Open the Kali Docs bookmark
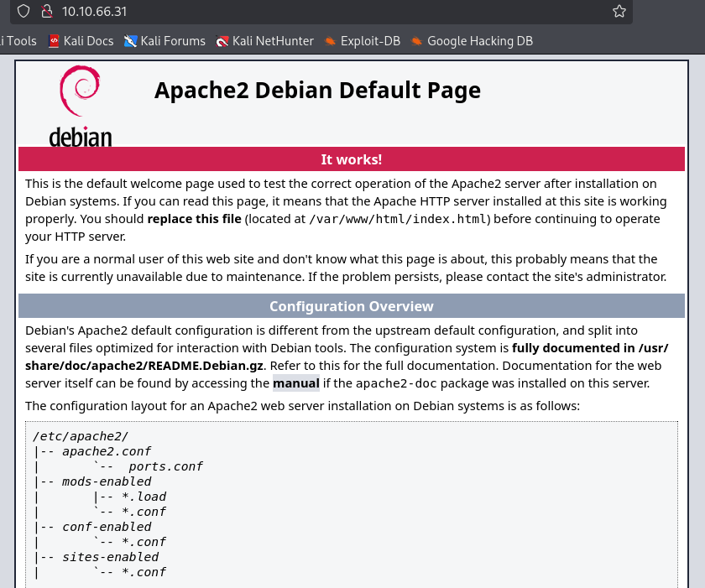Image resolution: width=705 pixels, height=588 pixels. tap(81, 41)
